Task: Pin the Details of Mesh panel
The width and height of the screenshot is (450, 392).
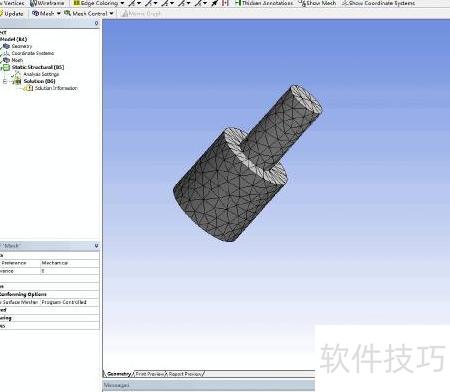Action: tap(96, 246)
